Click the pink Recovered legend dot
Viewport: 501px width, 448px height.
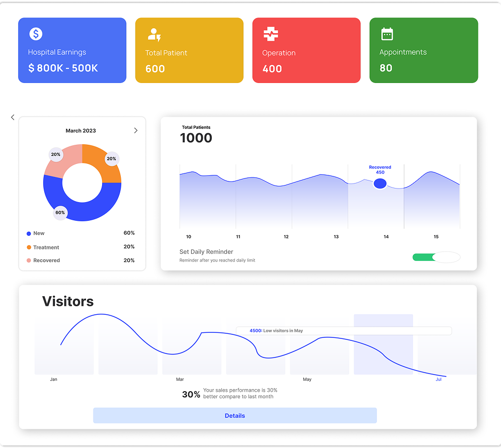[x=29, y=260]
